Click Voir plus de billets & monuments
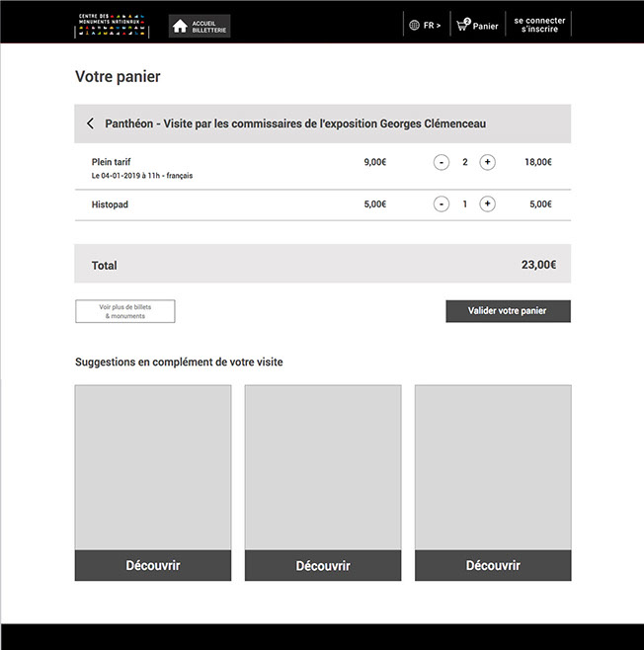The image size is (644, 650). (x=125, y=311)
